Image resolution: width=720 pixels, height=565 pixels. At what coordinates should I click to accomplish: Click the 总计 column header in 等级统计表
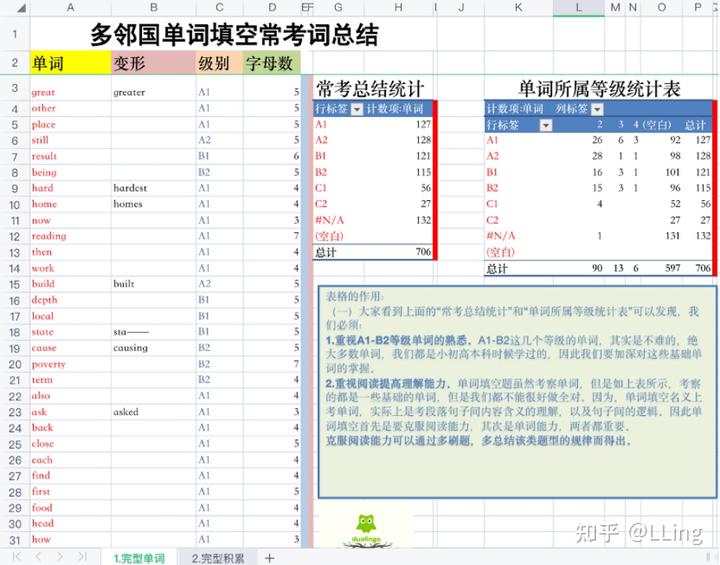click(695, 125)
